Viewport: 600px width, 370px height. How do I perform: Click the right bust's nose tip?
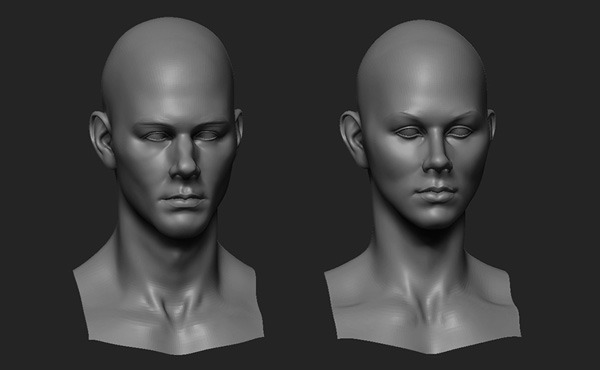439,165
